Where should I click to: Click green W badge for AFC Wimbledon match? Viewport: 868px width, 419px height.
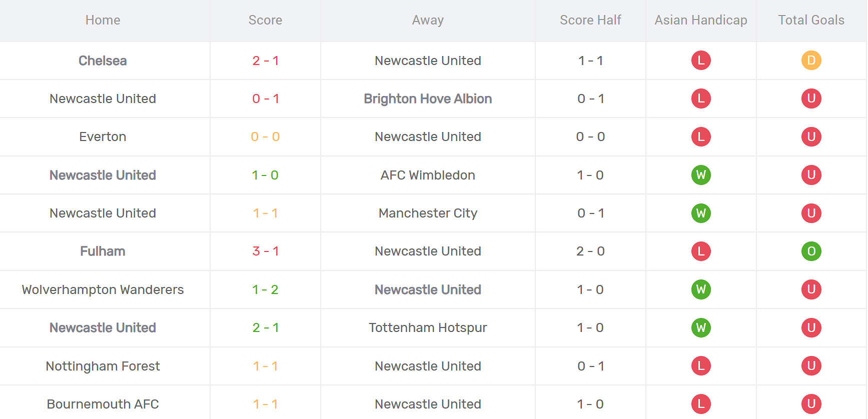click(x=701, y=175)
